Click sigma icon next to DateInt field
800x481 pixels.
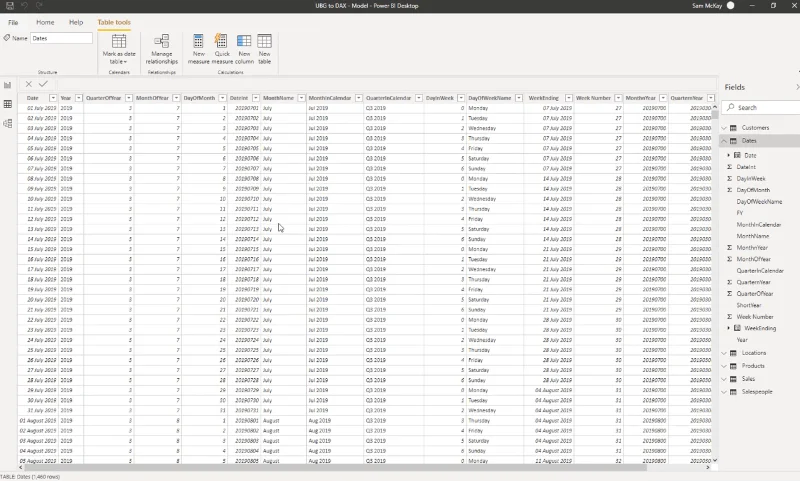pos(730,167)
